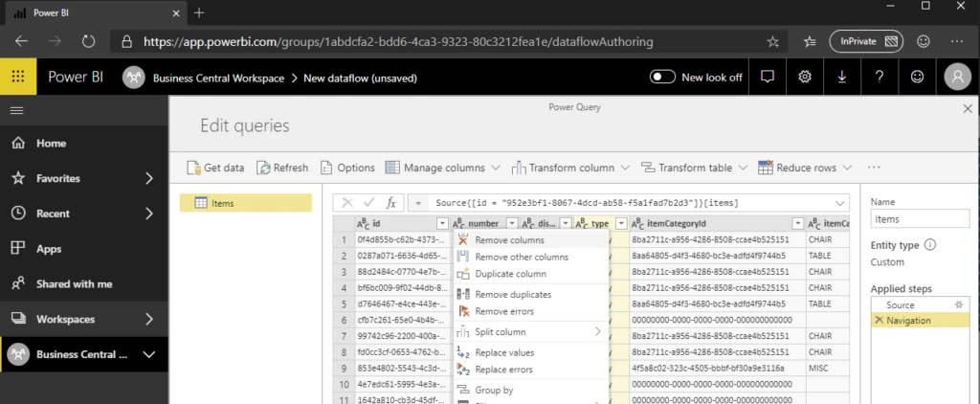Close the Power BI browser tab
The width and height of the screenshot is (980, 404).
[176, 12]
